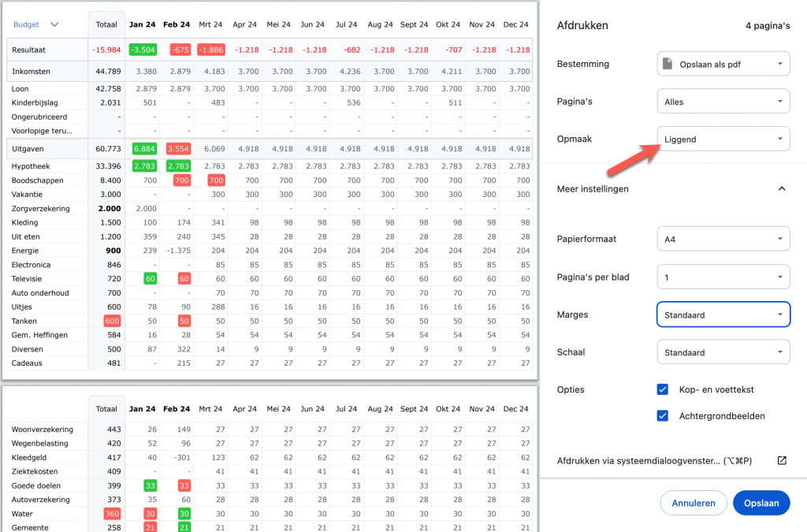The image size is (807, 532).
Task: Change Opmaak dropdown from Liggend
Action: (x=723, y=140)
